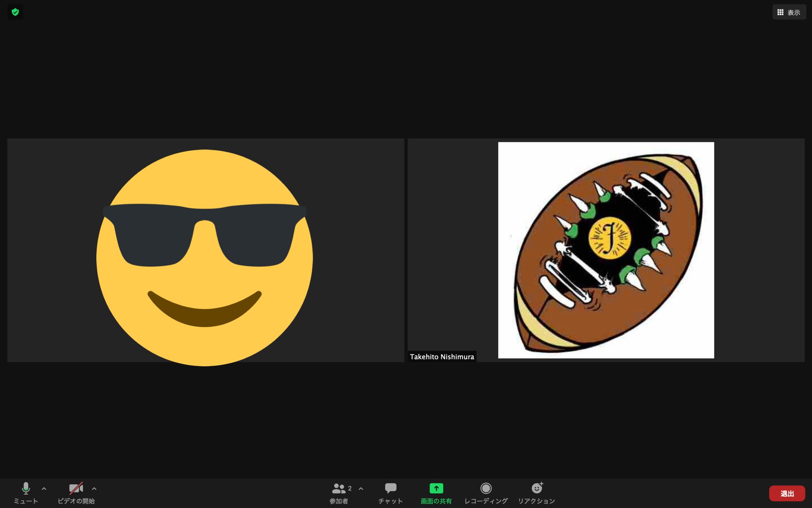Expand video options chevron beside ビデオの開始
Image resolution: width=812 pixels, height=508 pixels.
[x=94, y=489]
